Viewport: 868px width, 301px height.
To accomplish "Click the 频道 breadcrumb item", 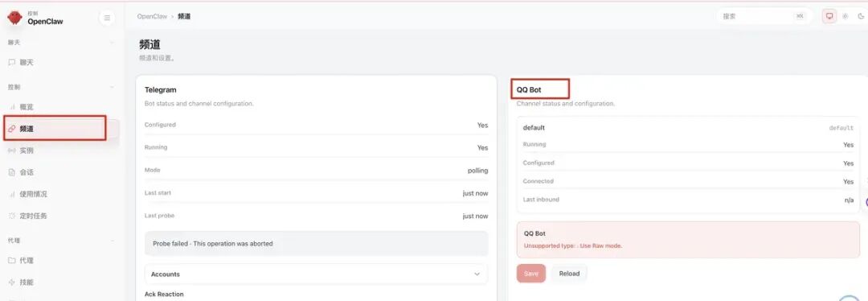I will click(184, 17).
